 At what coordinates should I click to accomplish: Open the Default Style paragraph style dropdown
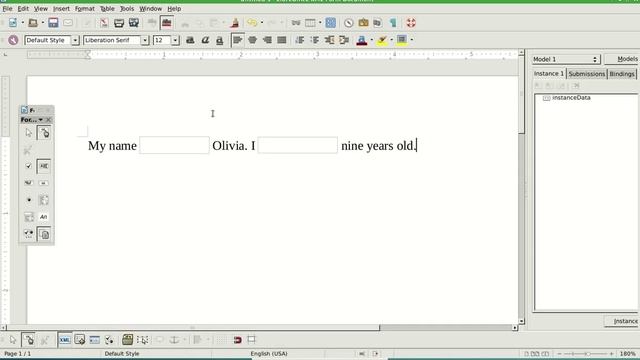click(x=75, y=40)
